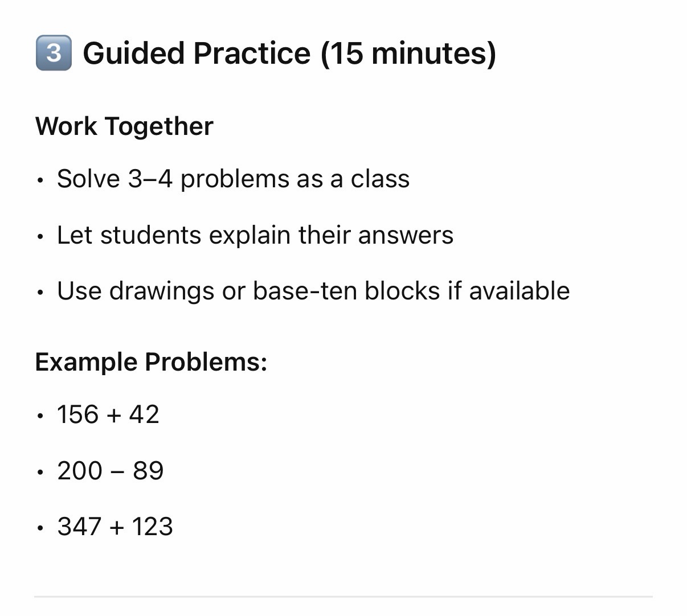Click the bullet dot before "347 + 123"
687x616 pixels.
[39, 529]
